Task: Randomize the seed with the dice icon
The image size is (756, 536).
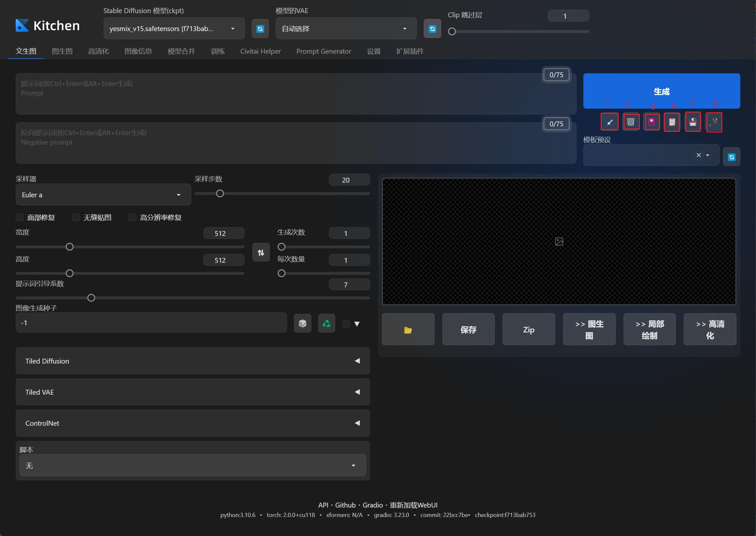Action: (302, 323)
